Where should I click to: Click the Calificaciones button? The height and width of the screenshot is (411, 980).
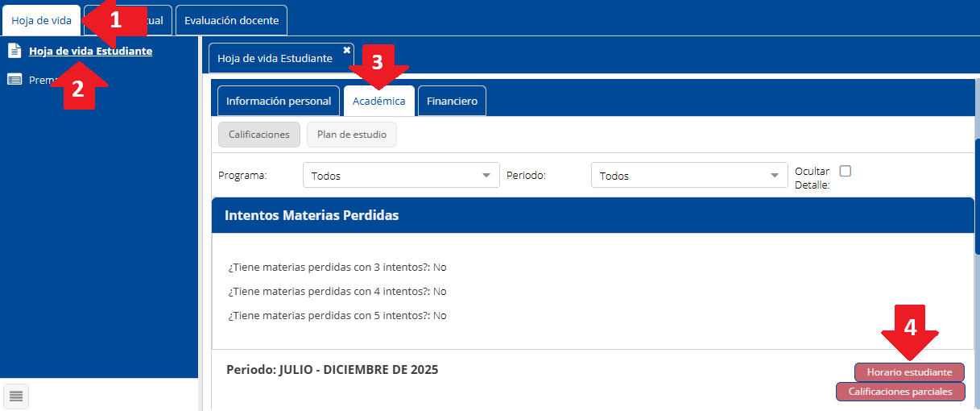click(x=259, y=135)
